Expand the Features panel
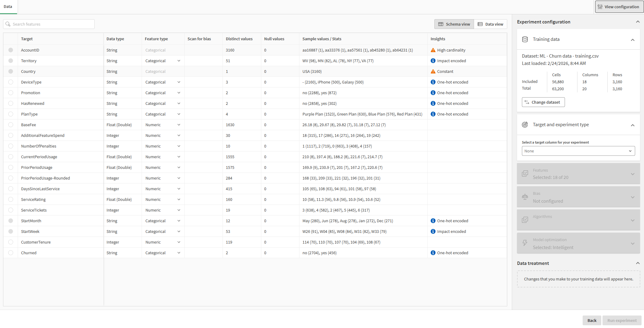Image resolution: width=644 pixels, height=328 pixels. coord(632,174)
